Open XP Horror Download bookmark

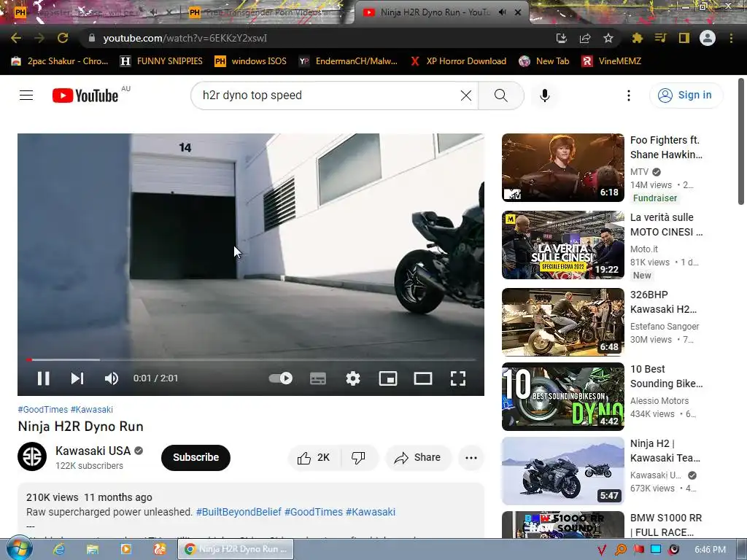pos(458,61)
